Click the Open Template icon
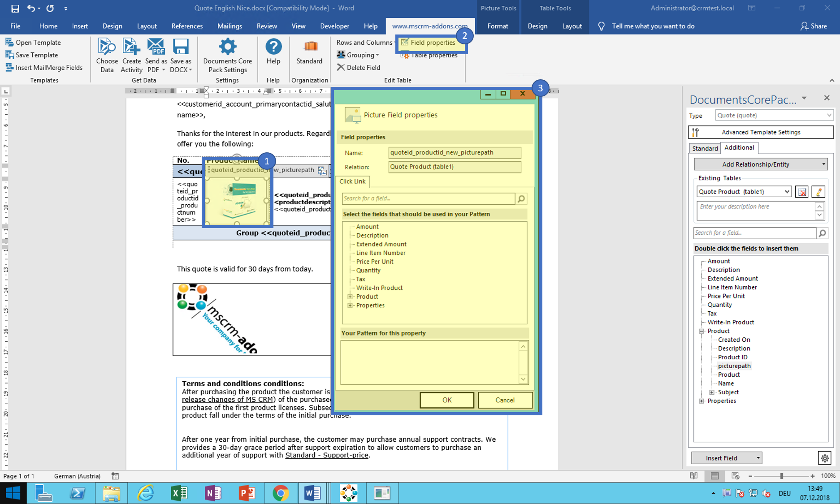Viewport: 840px width, 504px height. (9, 43)
